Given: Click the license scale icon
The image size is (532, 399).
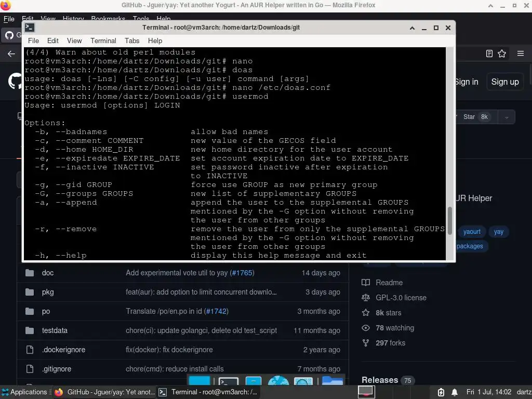Looking at the screenshot, I should 366,298.
